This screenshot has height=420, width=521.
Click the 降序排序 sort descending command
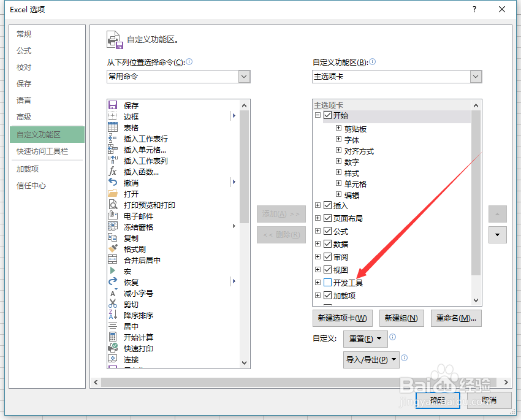[x=113, y=315]
